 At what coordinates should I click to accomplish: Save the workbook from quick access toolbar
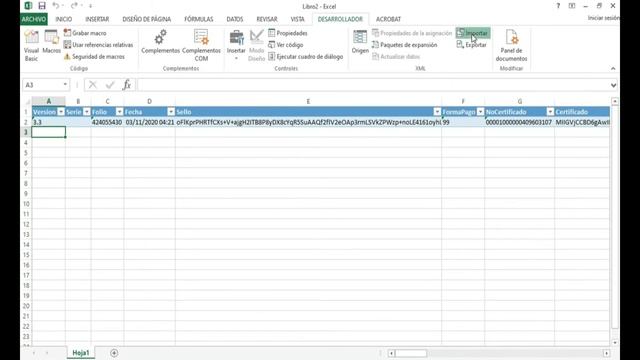[42, 6]
